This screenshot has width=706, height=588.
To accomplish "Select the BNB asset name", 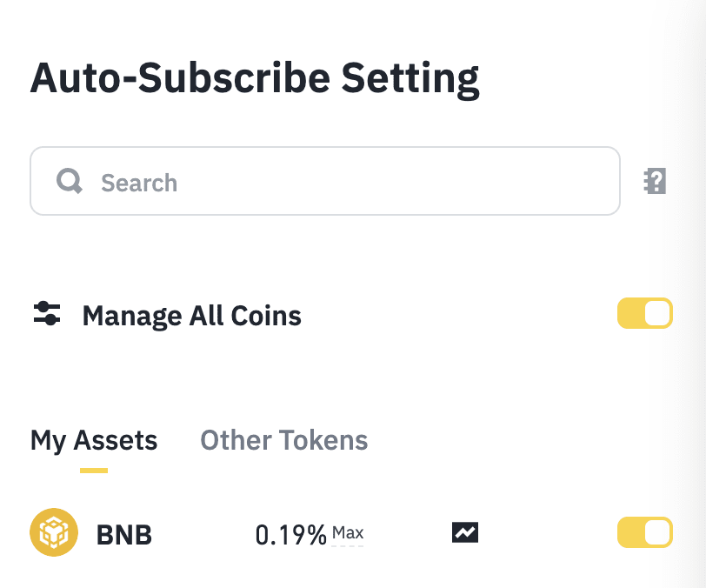I will click(x=124, y=534).
